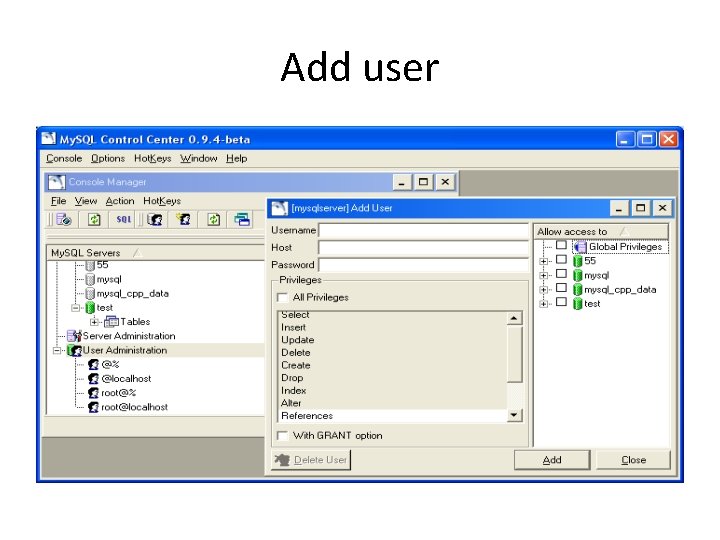This screenshot has width=720, height=540.
Task: Click the privileges list scroll up arrow
Action: 514,318
